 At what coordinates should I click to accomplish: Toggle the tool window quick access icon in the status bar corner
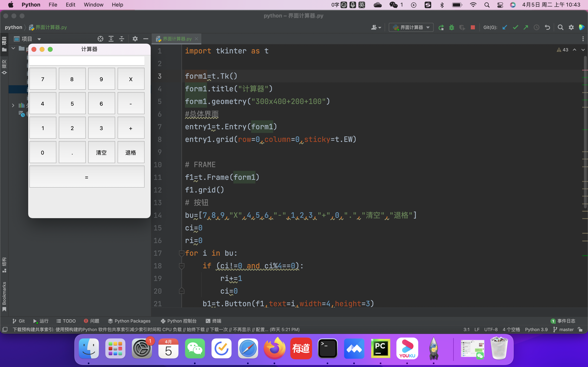click(5, 329)
